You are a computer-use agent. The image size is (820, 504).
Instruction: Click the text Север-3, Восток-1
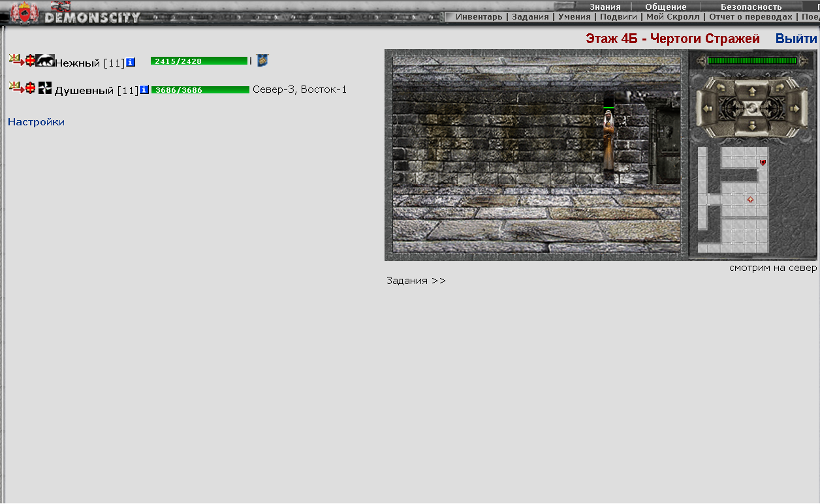[x=300, y=89]
